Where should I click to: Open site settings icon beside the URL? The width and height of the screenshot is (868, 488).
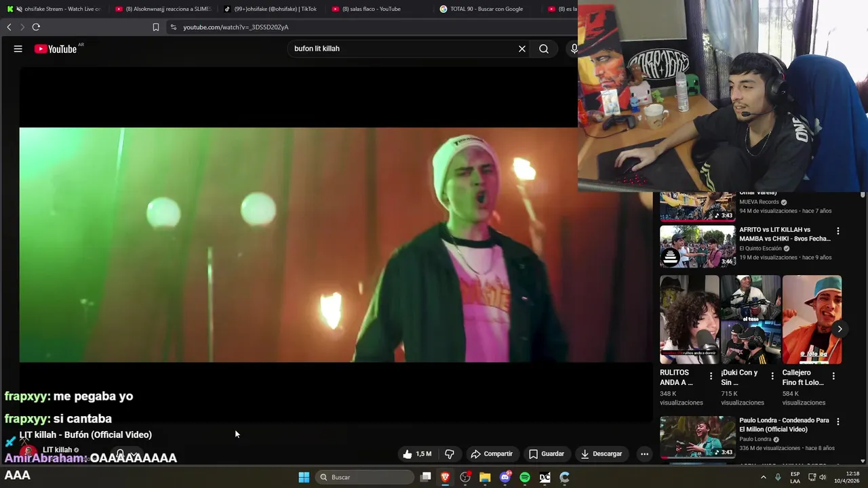[174, 27]
